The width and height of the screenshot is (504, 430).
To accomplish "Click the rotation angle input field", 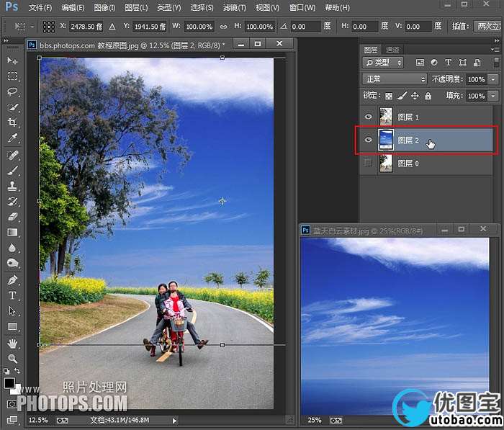I will 305,27.
